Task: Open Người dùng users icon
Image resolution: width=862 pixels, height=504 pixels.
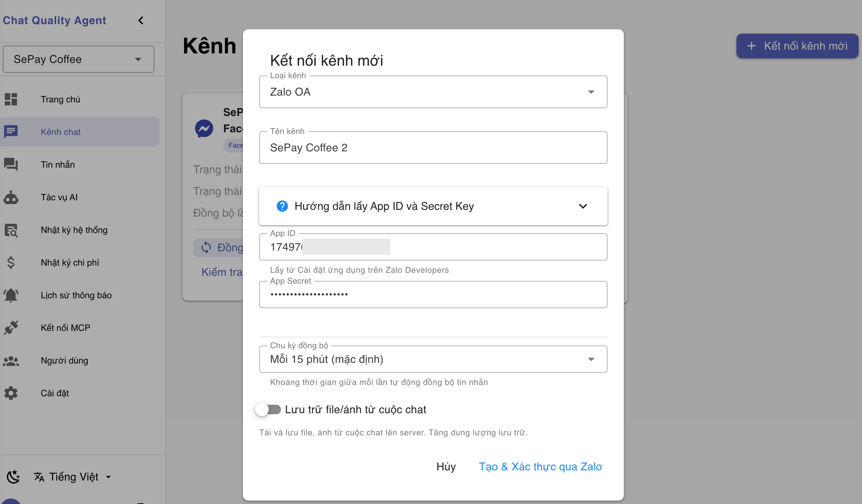Action: [11, 360]
